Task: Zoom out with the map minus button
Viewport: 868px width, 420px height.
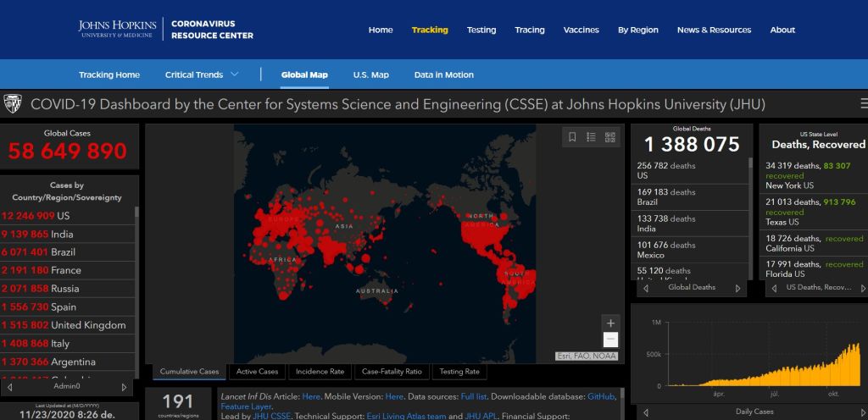Action: 610,340
